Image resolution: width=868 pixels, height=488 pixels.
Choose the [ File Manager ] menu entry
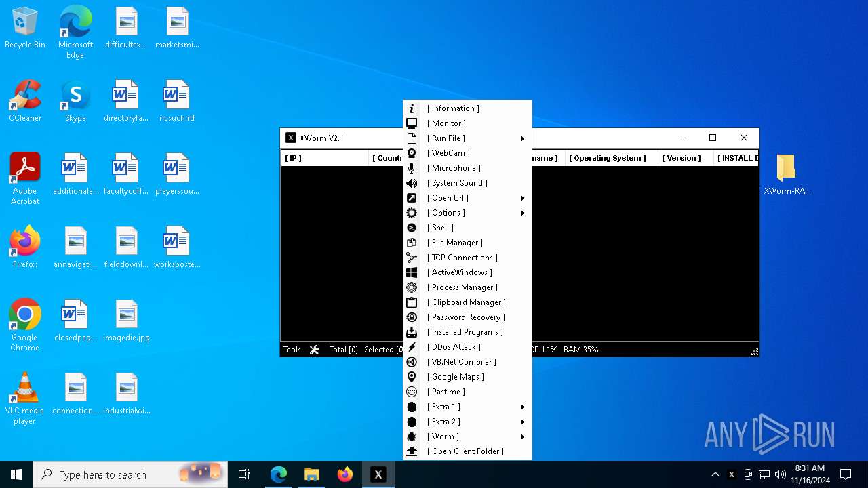pyautogui.click(x=467, y=243)
